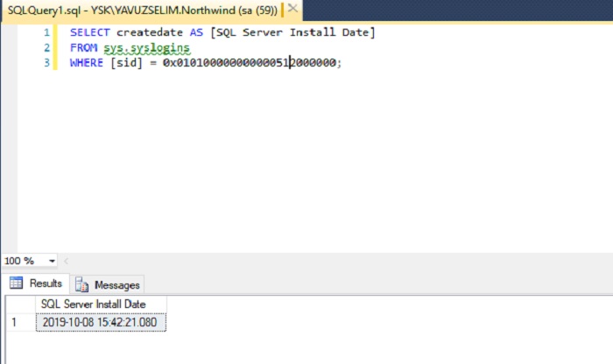Click line number 1 in the margin

coord(47,32)
